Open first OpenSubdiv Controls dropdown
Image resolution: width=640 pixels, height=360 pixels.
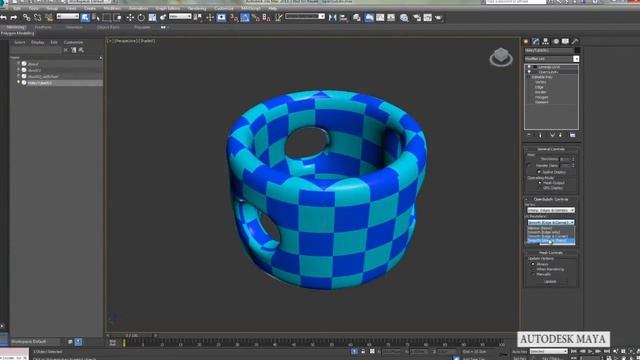[x=551, y=210]
